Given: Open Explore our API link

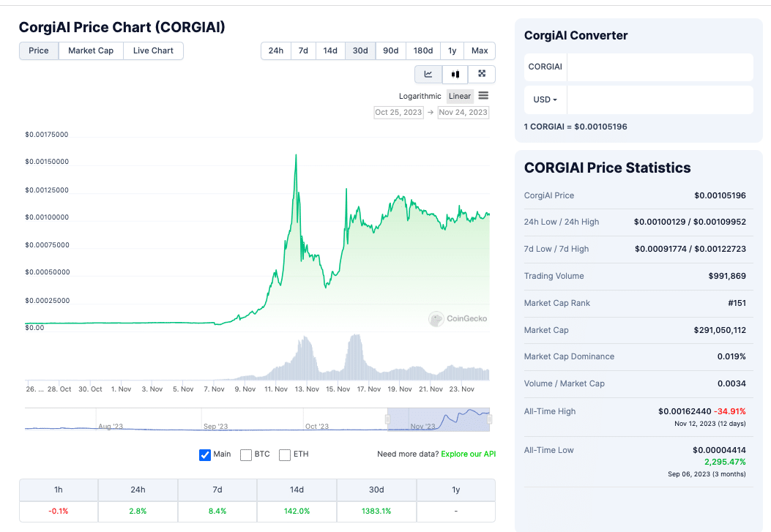Looking at the screenshot, I should click(x=468, y=454).
